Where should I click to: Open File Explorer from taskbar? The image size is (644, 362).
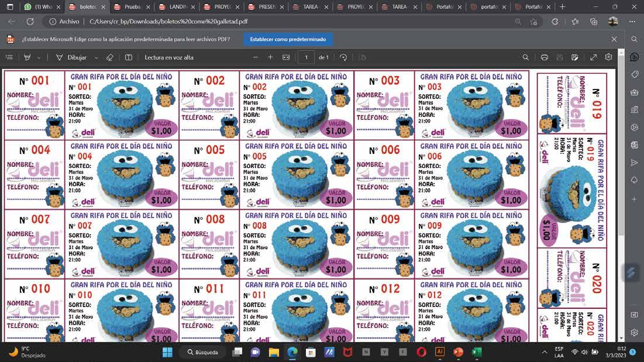274,352
